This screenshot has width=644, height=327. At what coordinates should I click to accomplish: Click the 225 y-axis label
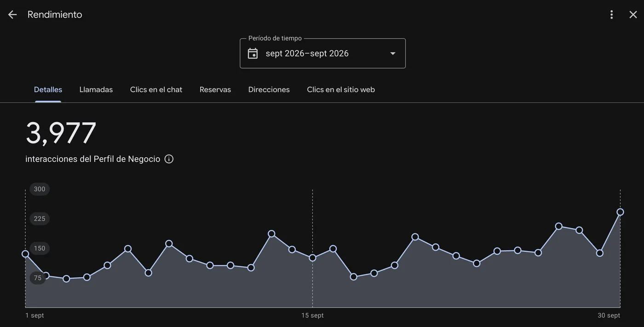point(40,219)
